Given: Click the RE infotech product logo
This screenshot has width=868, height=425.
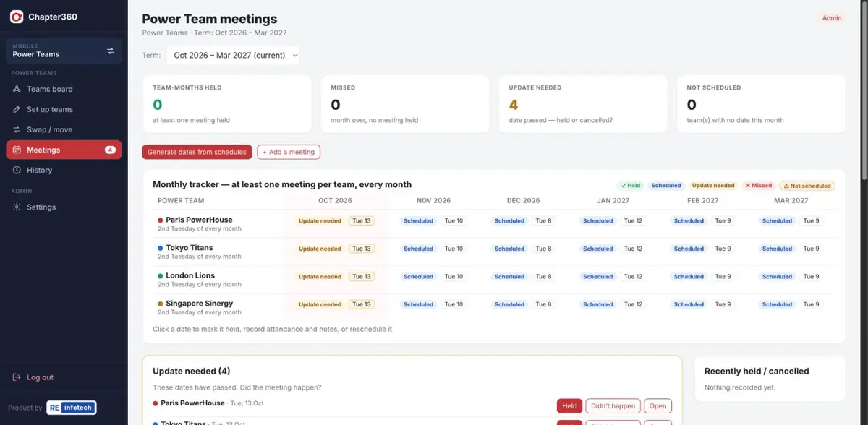Looking at the screenshot, I should [x=72, y=408].
